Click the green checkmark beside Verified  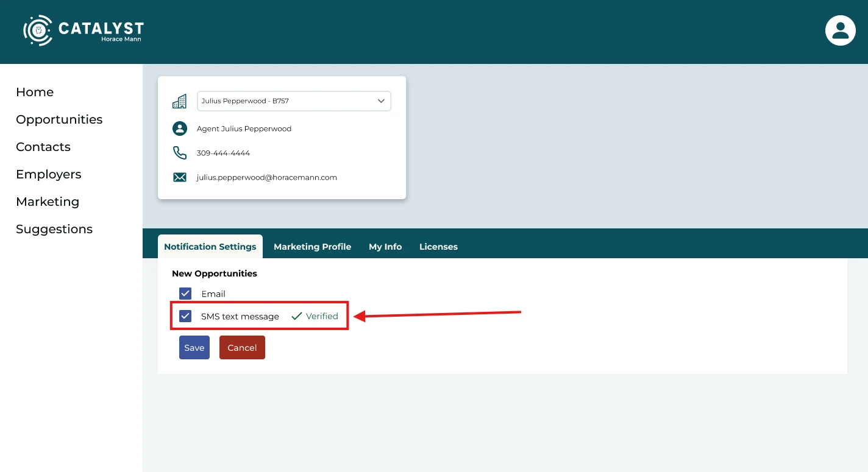tap(297, 315)
